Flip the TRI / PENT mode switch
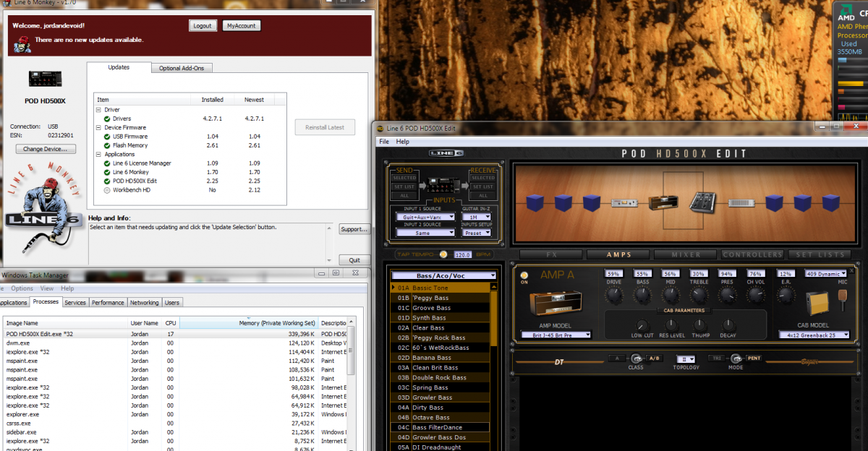Screen dimensions: 868x451 point(736,358)
